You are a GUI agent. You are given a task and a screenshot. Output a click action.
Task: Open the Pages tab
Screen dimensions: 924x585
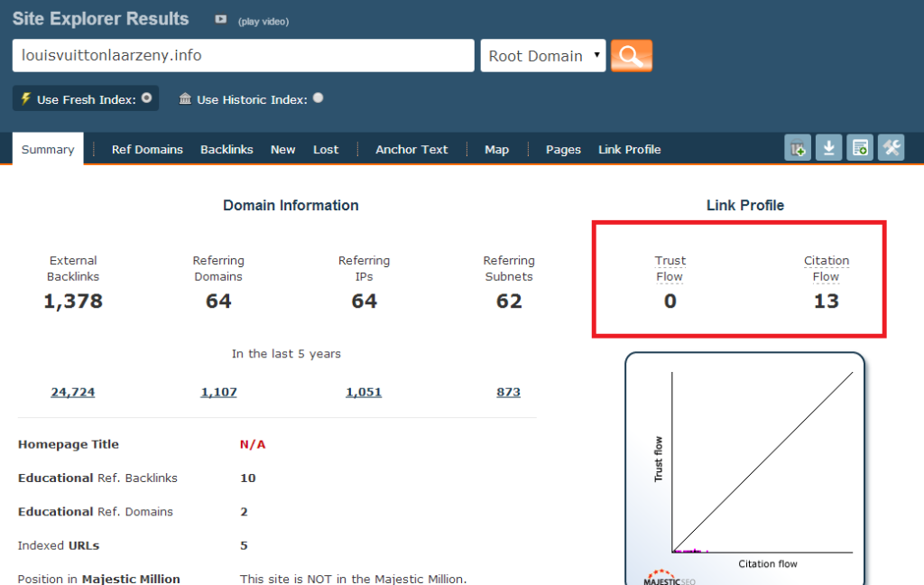click(563, 149)
